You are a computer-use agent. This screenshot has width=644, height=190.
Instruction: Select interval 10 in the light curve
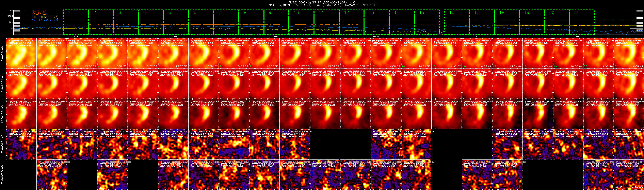(302, 22)
